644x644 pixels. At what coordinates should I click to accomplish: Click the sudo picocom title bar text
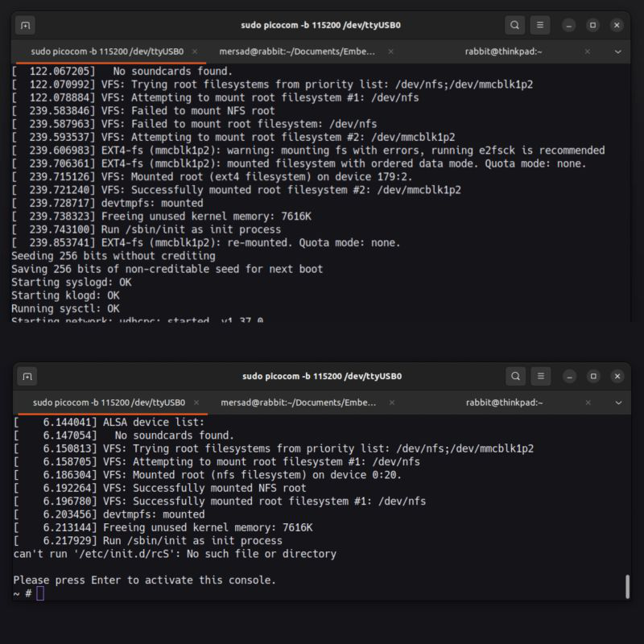coord(322,25)
